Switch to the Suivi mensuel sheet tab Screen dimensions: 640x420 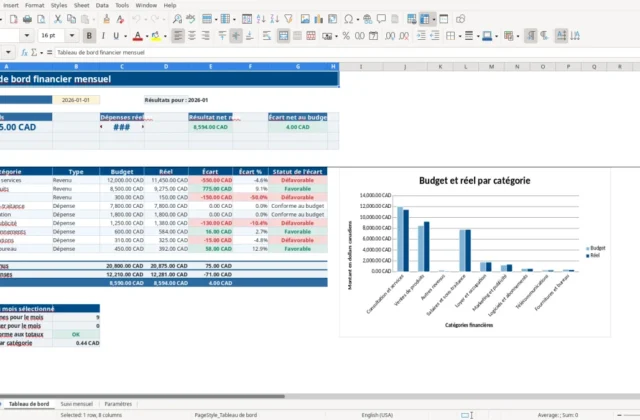point(77,404)
